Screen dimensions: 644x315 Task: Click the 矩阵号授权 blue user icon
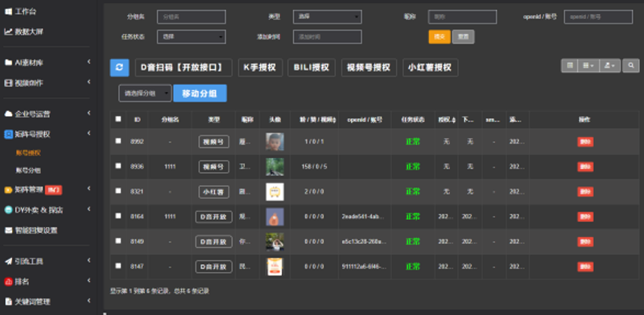8,134
